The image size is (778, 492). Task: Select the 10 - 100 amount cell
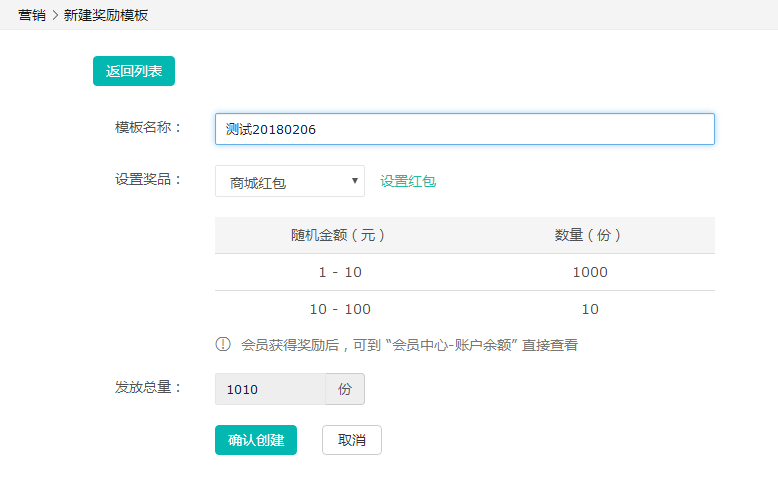point(339,309)
